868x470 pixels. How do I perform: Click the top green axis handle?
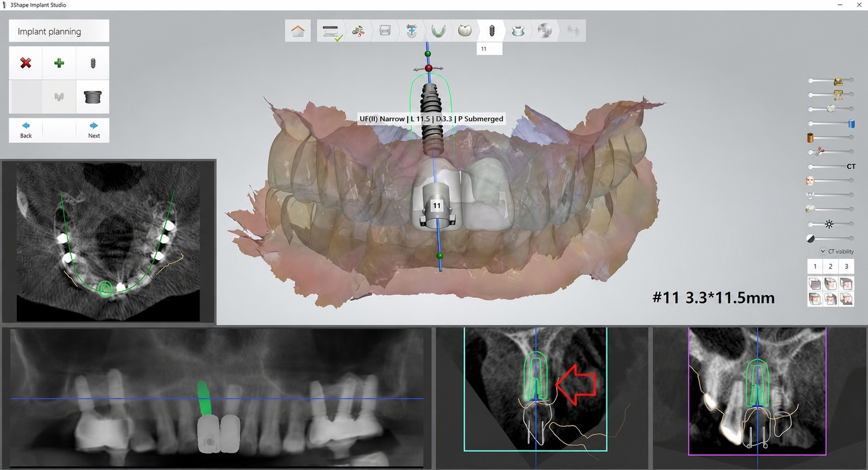click(x=427, y=54)
